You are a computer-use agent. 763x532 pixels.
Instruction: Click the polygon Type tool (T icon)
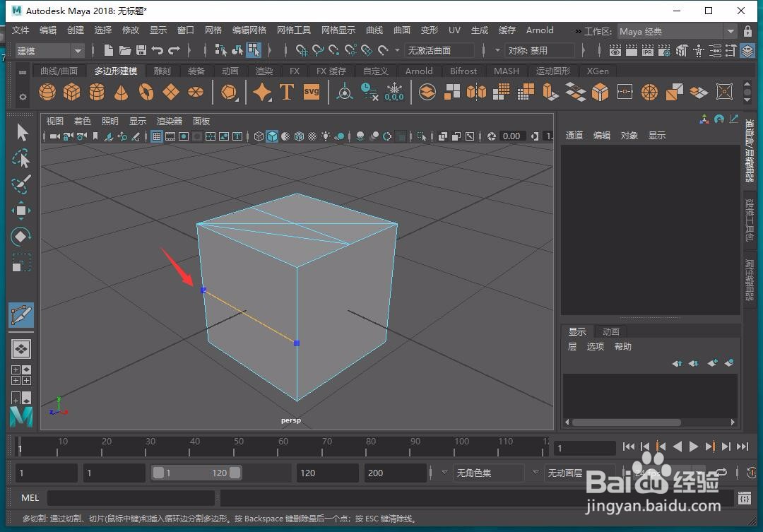click(x=287, y=92)
